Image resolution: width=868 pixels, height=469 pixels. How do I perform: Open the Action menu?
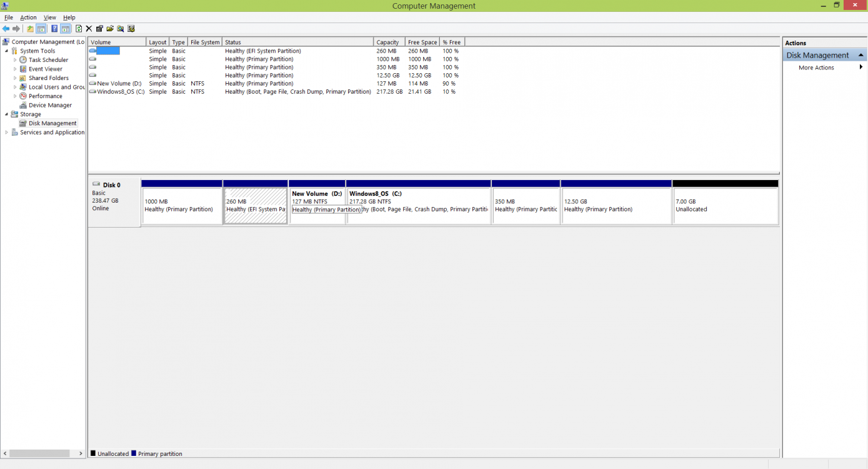(28, 18)
